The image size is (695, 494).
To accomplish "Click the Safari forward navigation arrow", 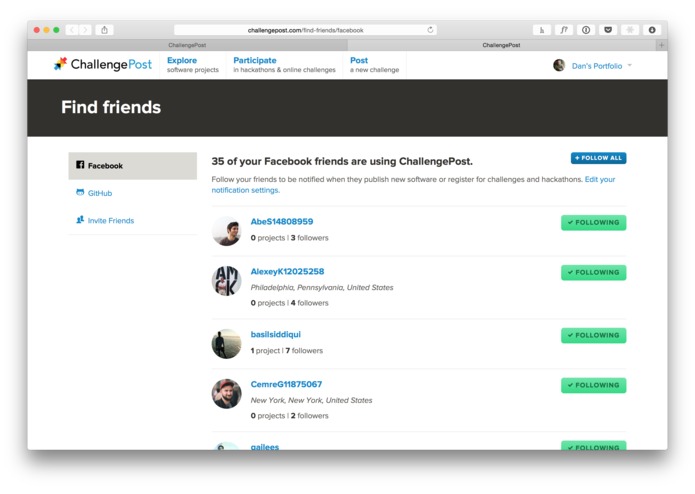I will pyautogui.click(x=85, y=30).
